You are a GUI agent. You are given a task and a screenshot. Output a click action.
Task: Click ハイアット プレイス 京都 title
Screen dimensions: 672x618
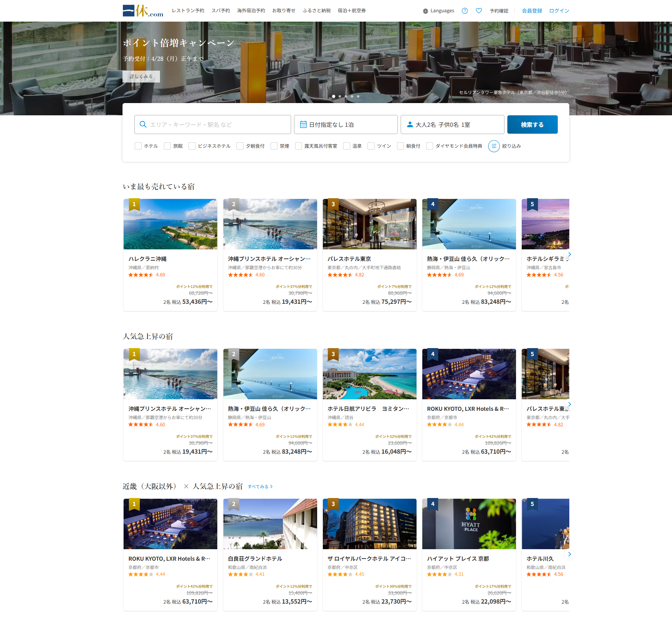(x=458, y=559)
